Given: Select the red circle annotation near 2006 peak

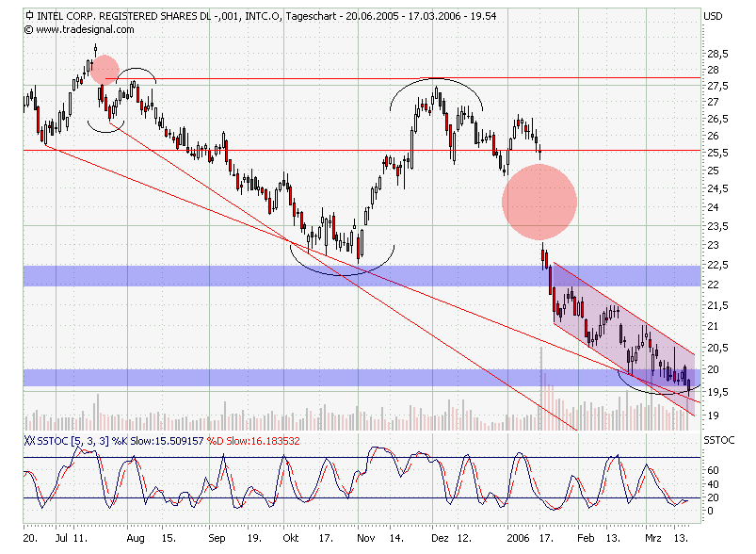Looking at the screenshot, I should (541, 201).
